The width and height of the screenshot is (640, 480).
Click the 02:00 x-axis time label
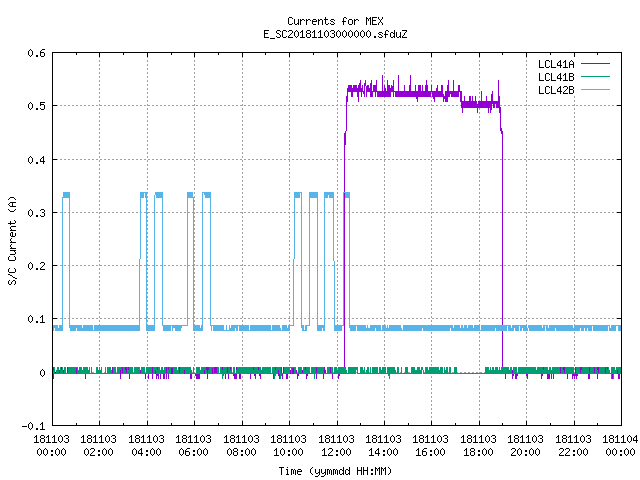click(x=98, y=452)
